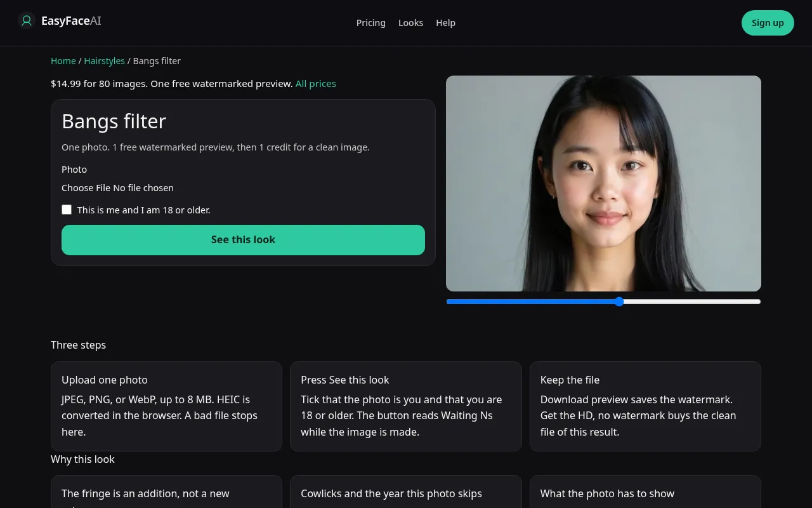This screenshot has width=812, height=508.
Task: Go to the Looks page
Action: pos(410,23)
